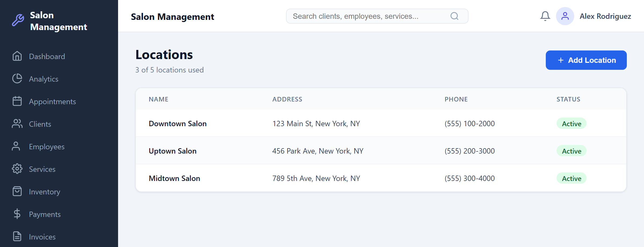Image resolution: width=644 pixels, height=247 pixels.
Task: Open Appointments via the calendar icon
Action: point(17,101)
